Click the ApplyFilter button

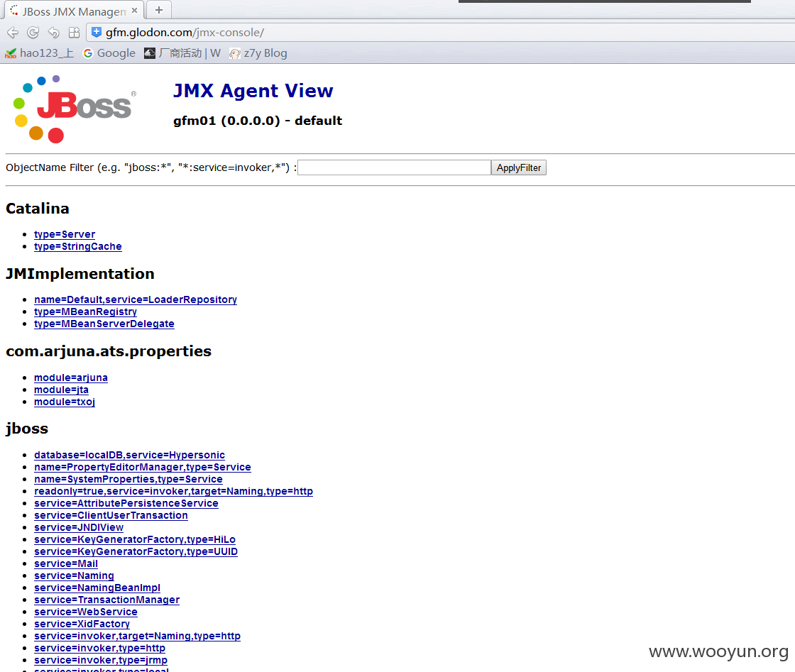(x=519, y=167)
